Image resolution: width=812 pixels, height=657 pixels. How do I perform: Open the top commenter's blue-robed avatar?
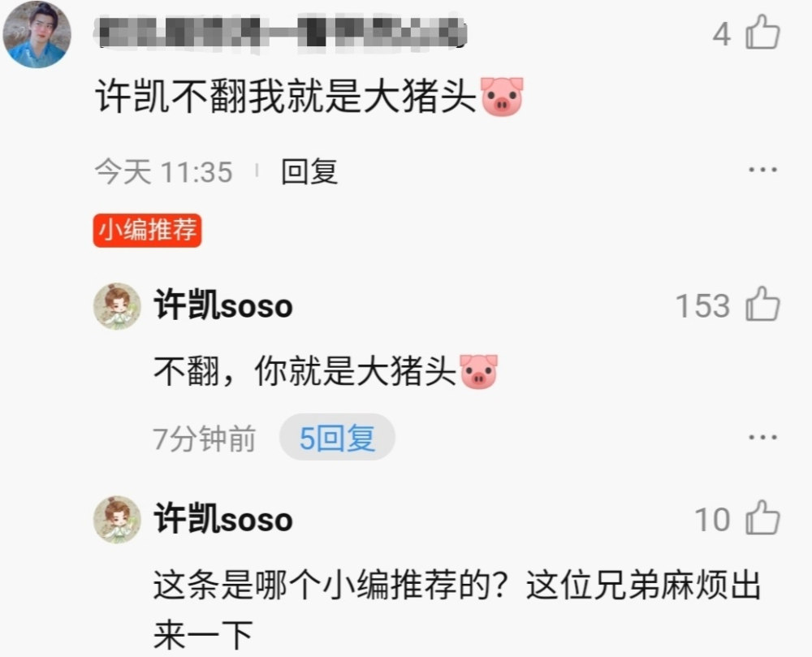[x=37, y=34]
